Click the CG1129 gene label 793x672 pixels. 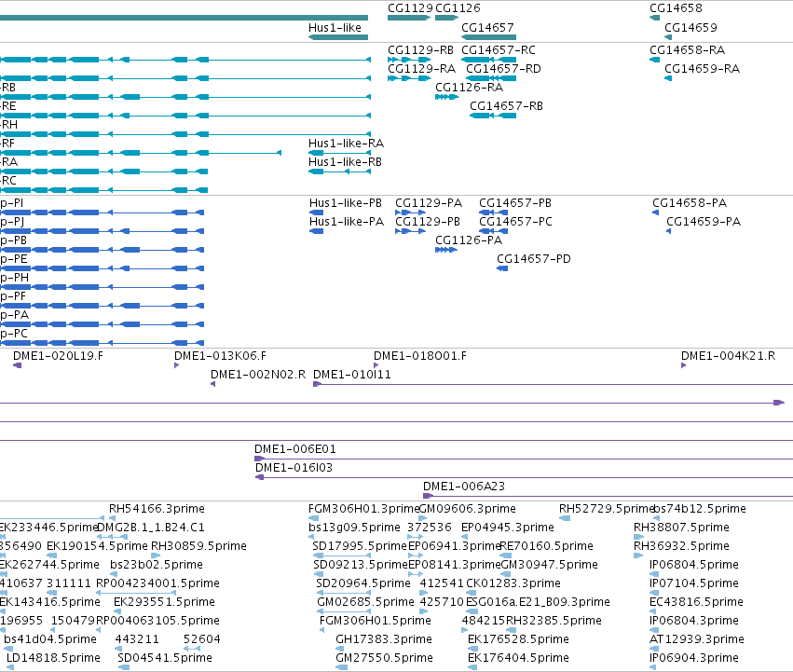point(410,8)
